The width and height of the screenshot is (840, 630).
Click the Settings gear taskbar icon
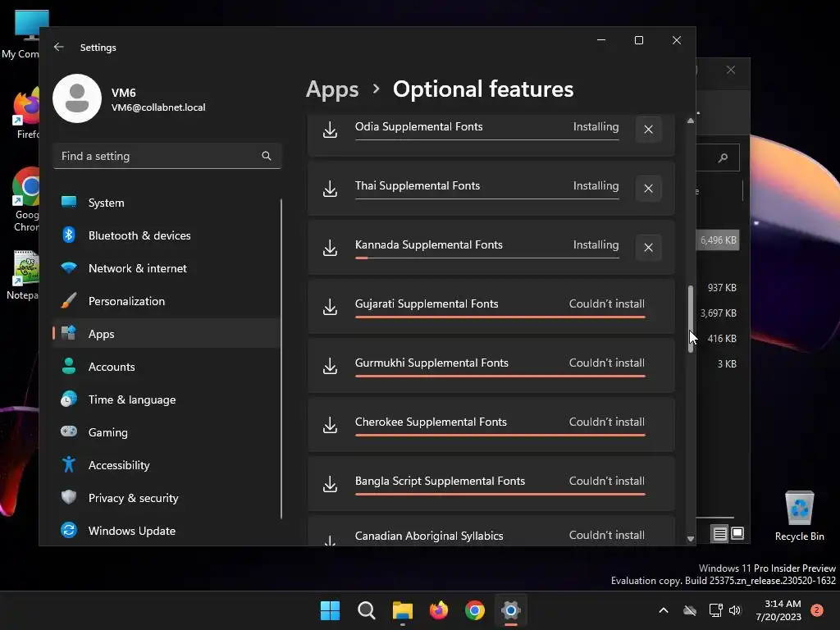(x=511, y=610)
